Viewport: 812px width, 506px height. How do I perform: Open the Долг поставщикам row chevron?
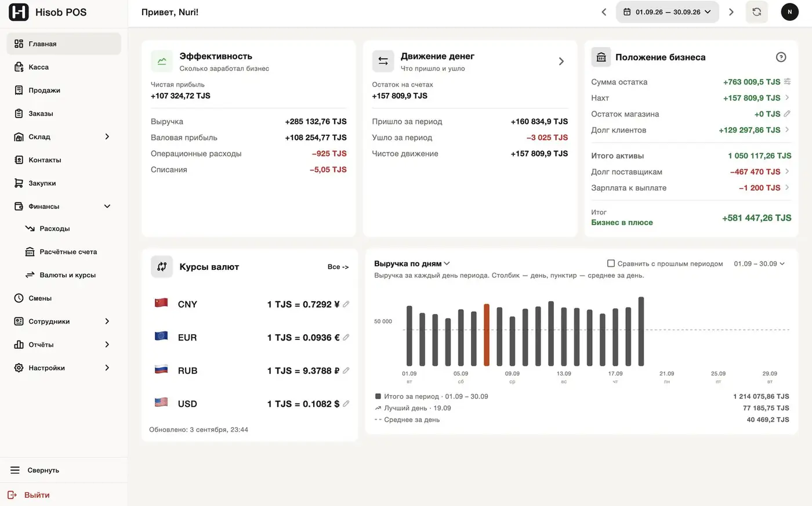787,171
